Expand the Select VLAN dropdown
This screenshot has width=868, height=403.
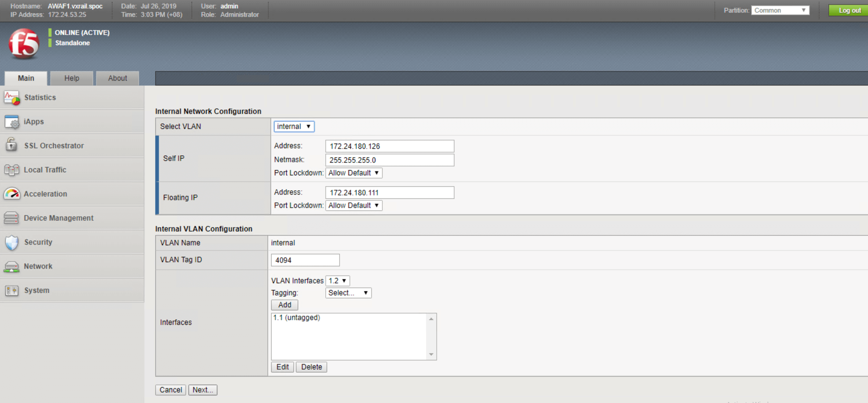coord(293,126)
